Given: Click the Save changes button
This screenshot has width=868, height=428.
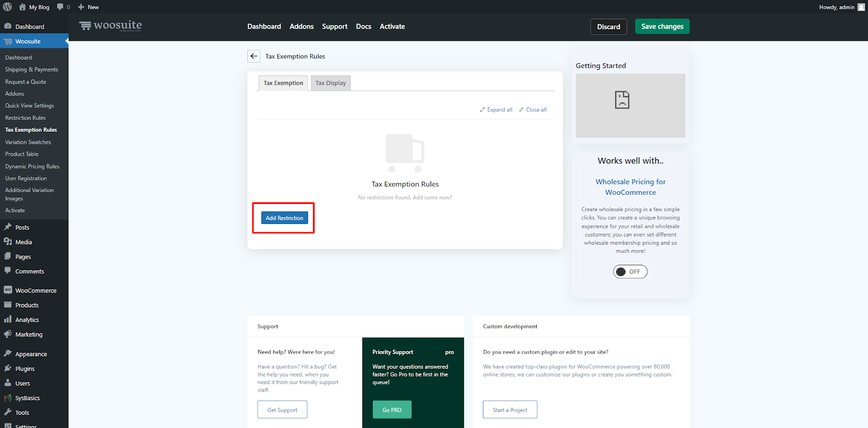Looking at the screenshot, I should tap(662, 26).
